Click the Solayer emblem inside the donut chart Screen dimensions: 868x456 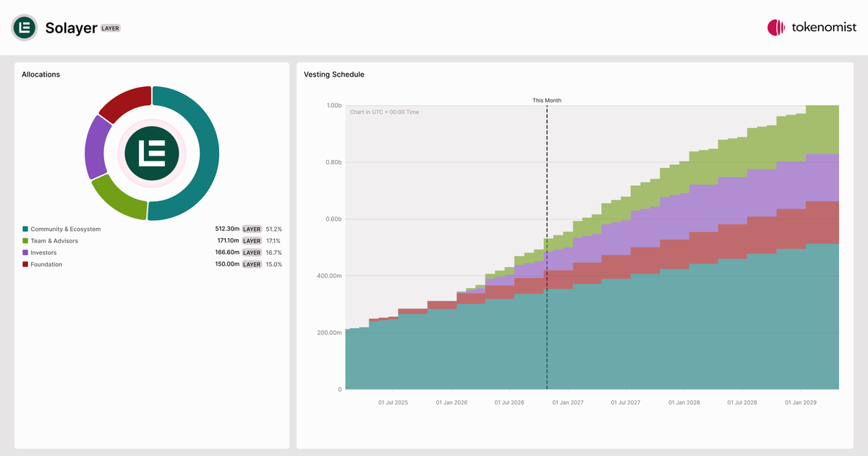[x=152, y=153]
